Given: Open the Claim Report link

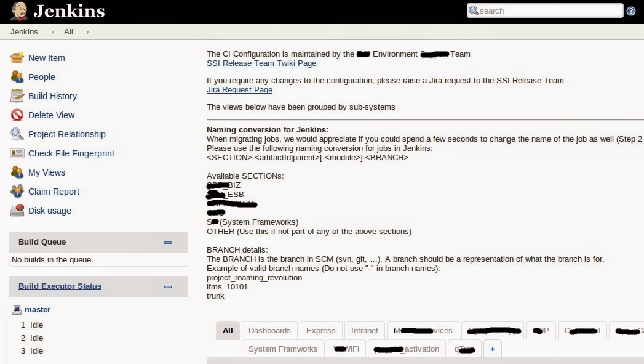Looking at the screenshot, I should coord(54,192).
